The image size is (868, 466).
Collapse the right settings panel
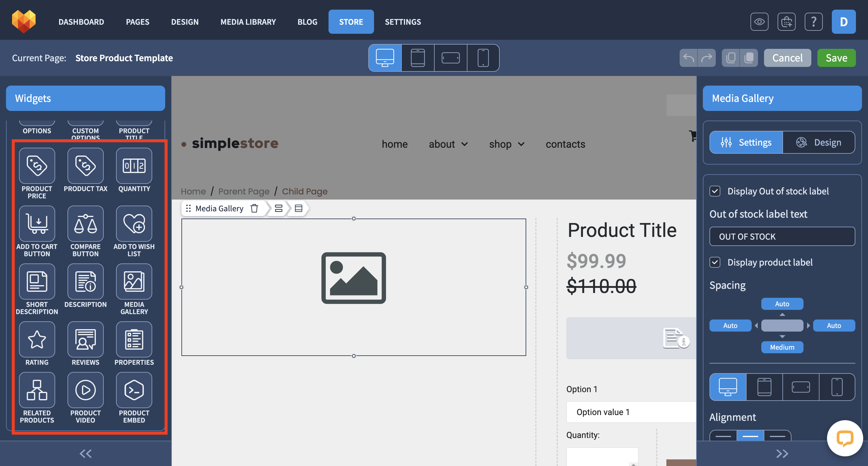[782, 454]
